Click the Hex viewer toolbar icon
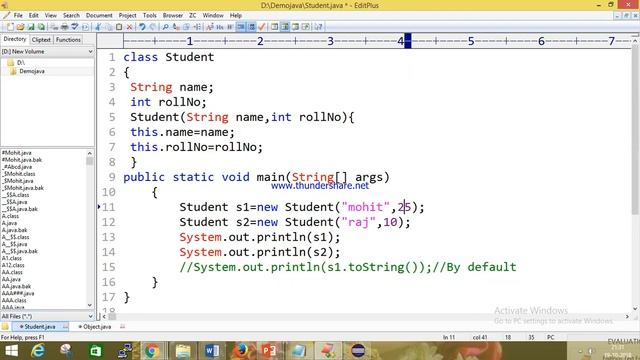This screenshot has width=640, height=360. tap(220, 27)
